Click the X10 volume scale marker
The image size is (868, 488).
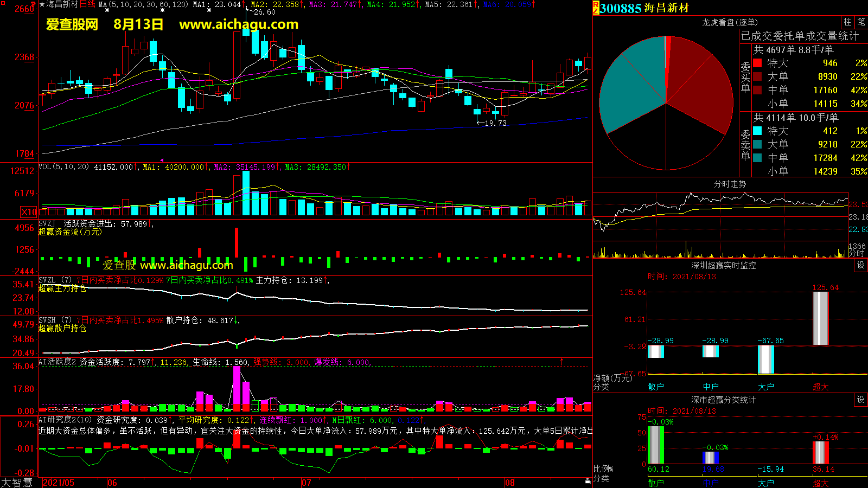[29, 212]
